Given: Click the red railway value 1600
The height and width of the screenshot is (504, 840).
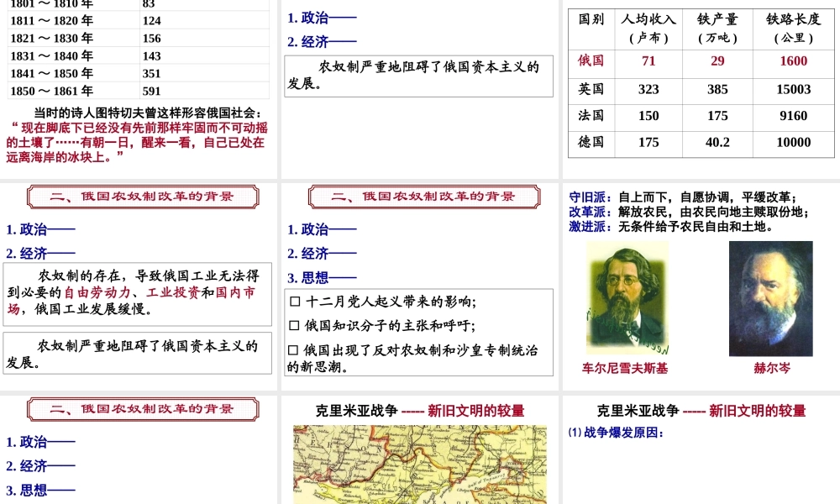Looking at the screenshot, I should click(x=794, y=61).
